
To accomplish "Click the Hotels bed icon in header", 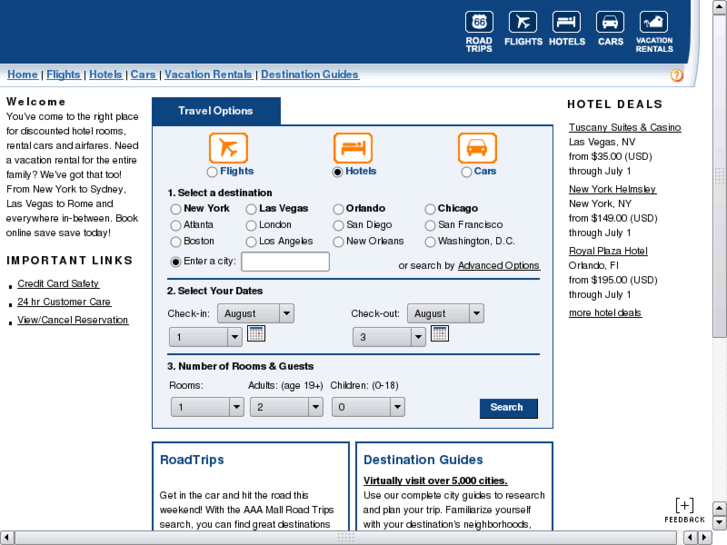I will pyautogui.click(x=566, y=23).
